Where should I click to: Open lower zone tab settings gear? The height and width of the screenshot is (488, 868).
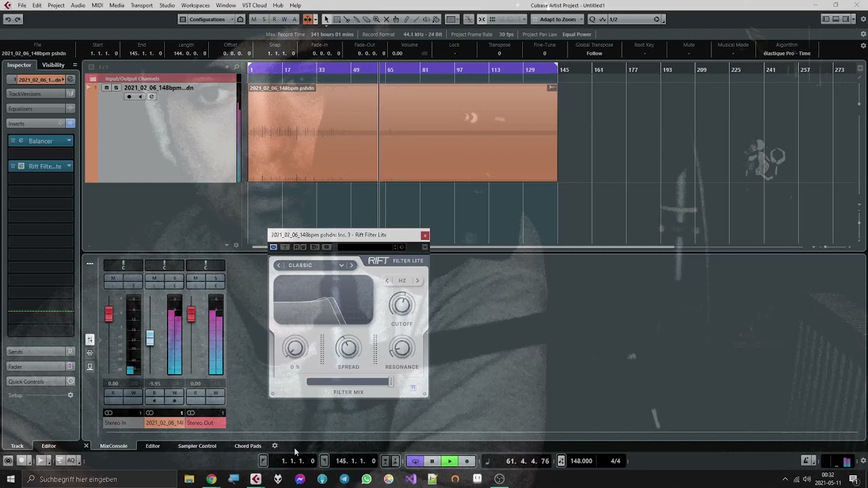tap(275, 446)
